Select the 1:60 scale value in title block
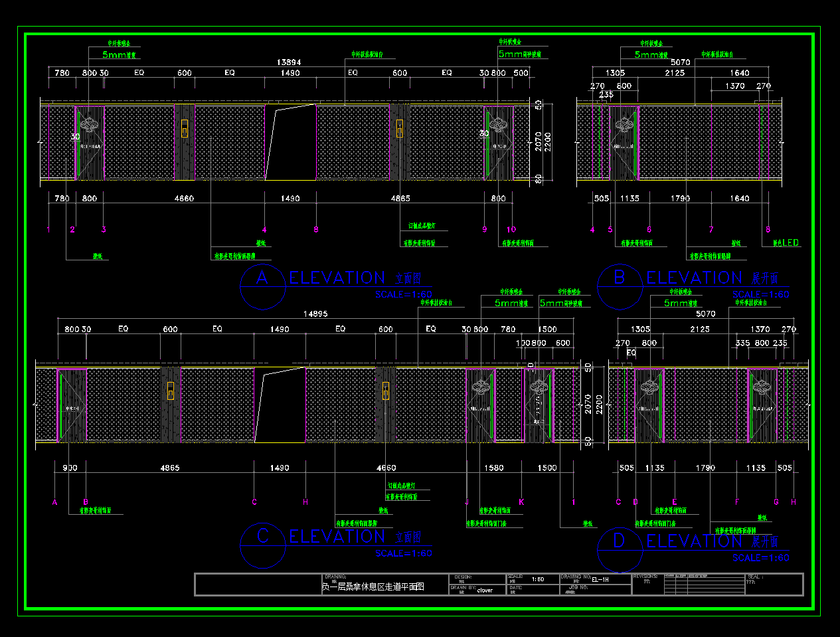Screen dimensions: 840x637 coord(538,579)
